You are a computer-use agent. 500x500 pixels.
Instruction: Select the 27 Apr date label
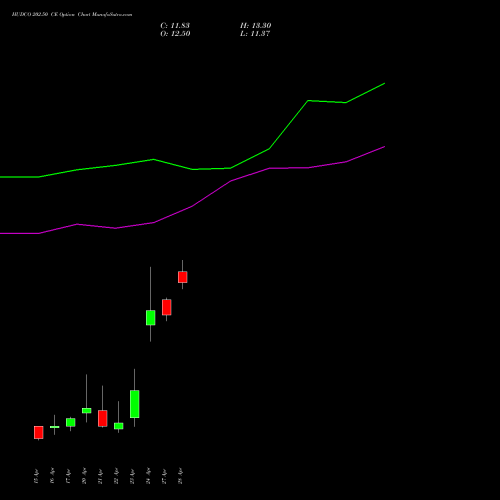[164, 476]
